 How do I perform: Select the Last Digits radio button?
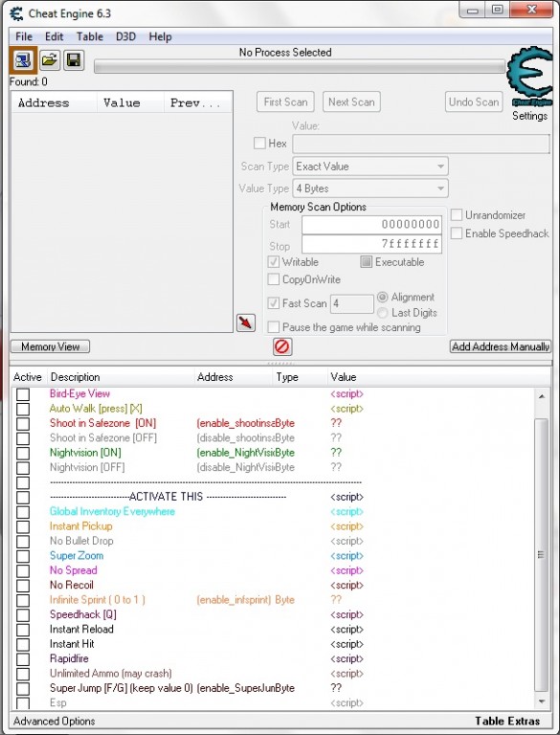pyautogui.click(x=383, y=313)
